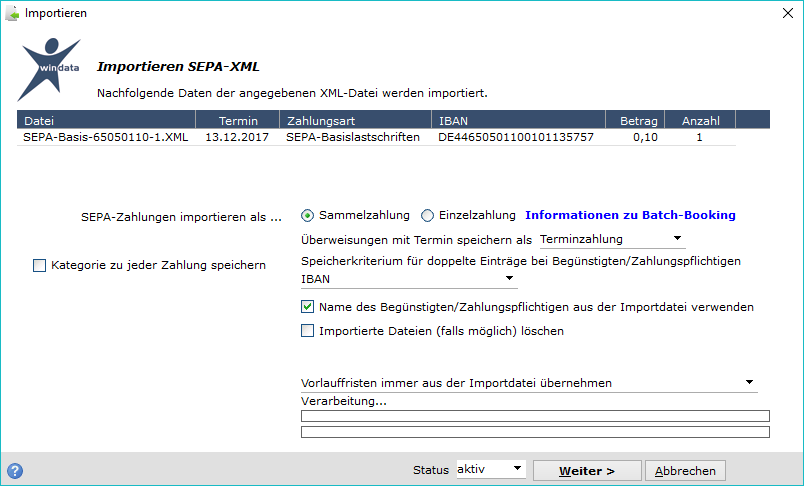Enable Importierte Dateien löschen checkbox
Viewport: 804px width, 486px height.
[x=307, y=331]
